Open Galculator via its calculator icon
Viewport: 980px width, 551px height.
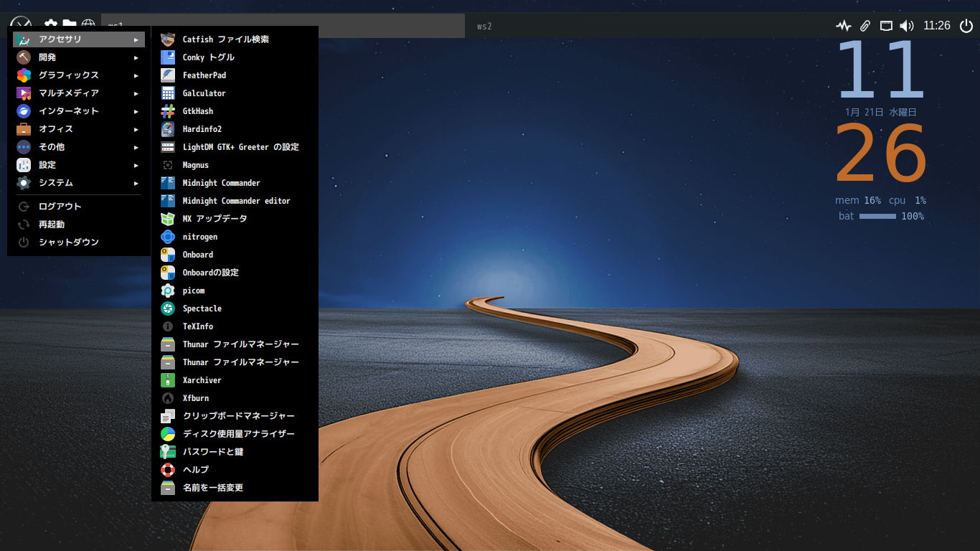pos(168,93)
